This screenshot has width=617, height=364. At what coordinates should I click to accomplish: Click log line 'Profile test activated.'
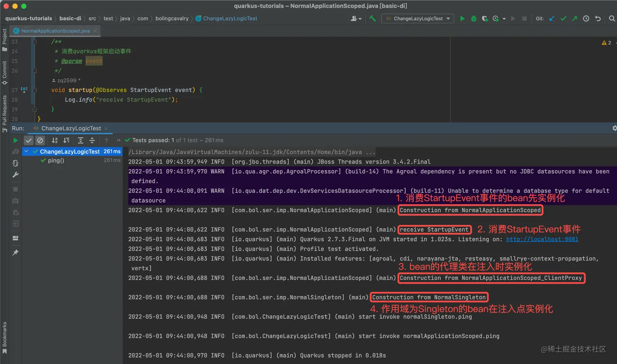(x=339, y=249)
